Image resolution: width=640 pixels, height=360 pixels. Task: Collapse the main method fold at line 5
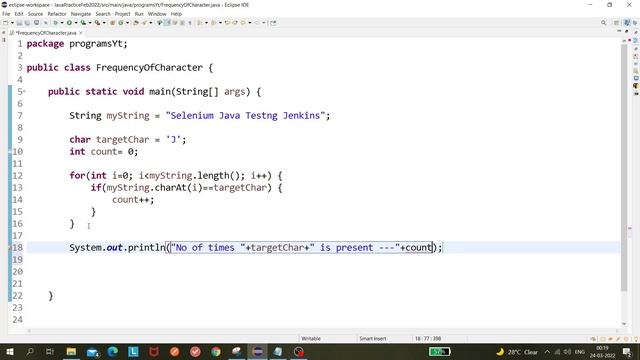coord(24,91)
